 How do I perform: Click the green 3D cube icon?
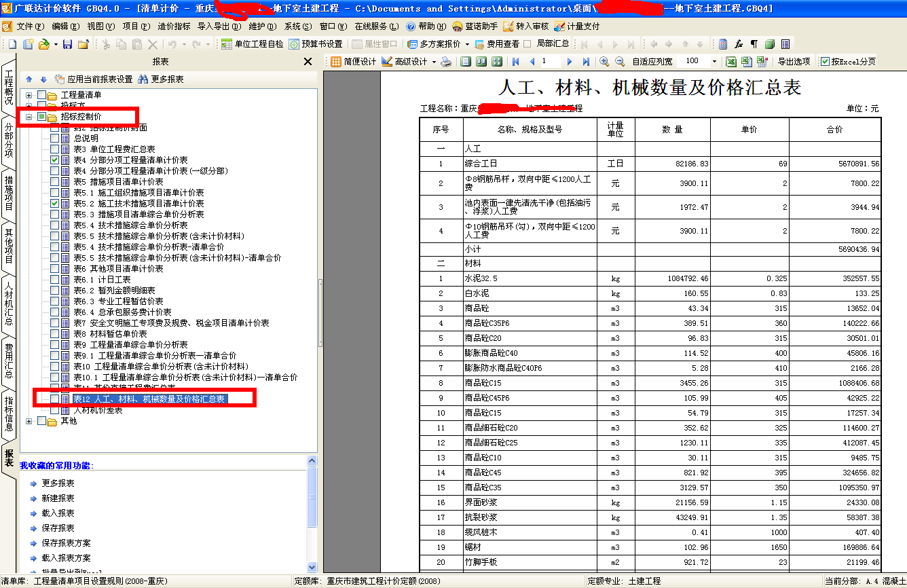click(769, 44)
